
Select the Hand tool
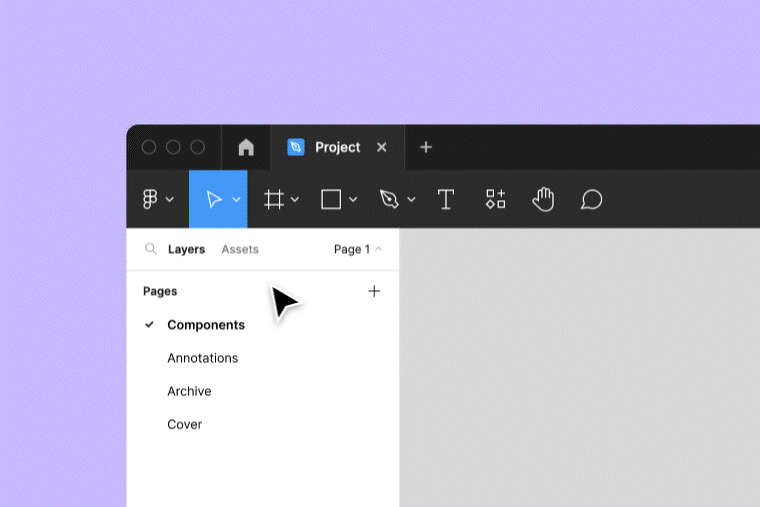pyautogui.click(x=543, y=199)
